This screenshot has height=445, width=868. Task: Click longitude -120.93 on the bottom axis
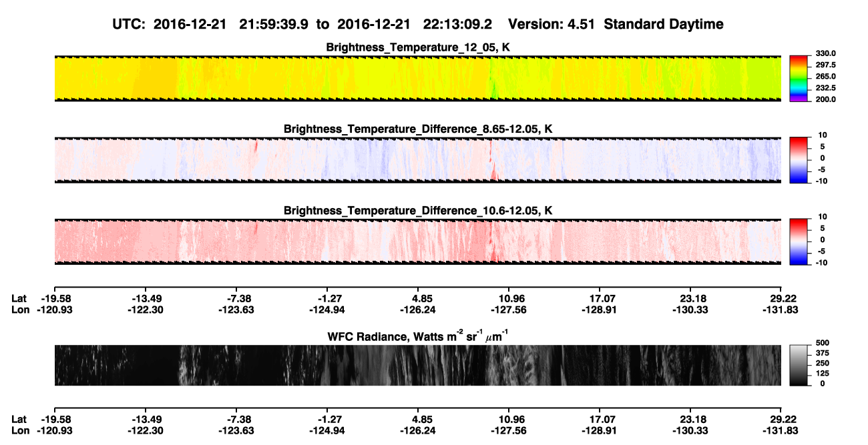(54, 430)
